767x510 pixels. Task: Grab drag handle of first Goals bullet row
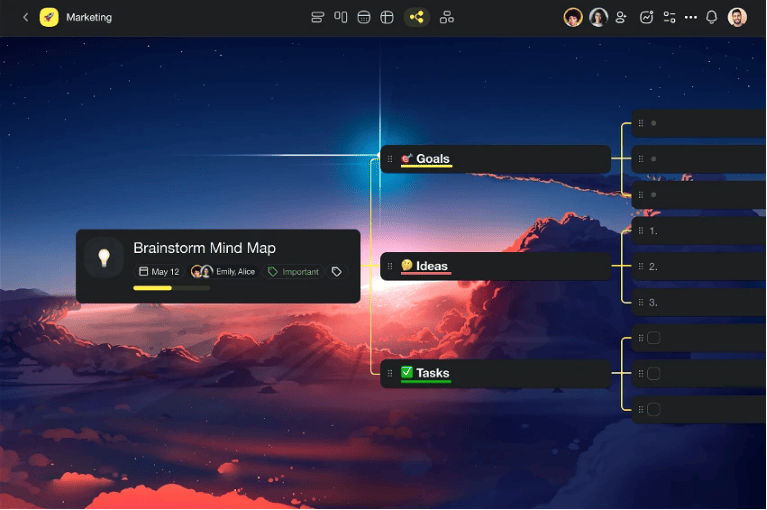[x=641, y=123]
